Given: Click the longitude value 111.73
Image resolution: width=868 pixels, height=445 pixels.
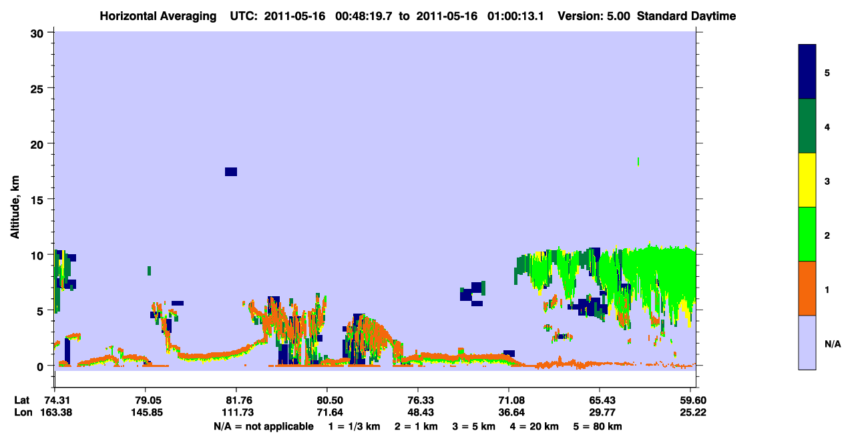Looking at the screenshot, I should 236,412.
